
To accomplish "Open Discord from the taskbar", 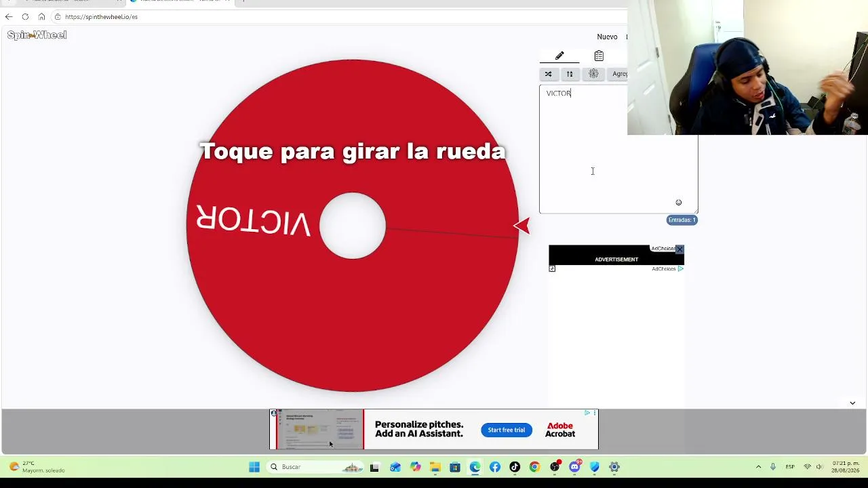I will coord(575,467).
